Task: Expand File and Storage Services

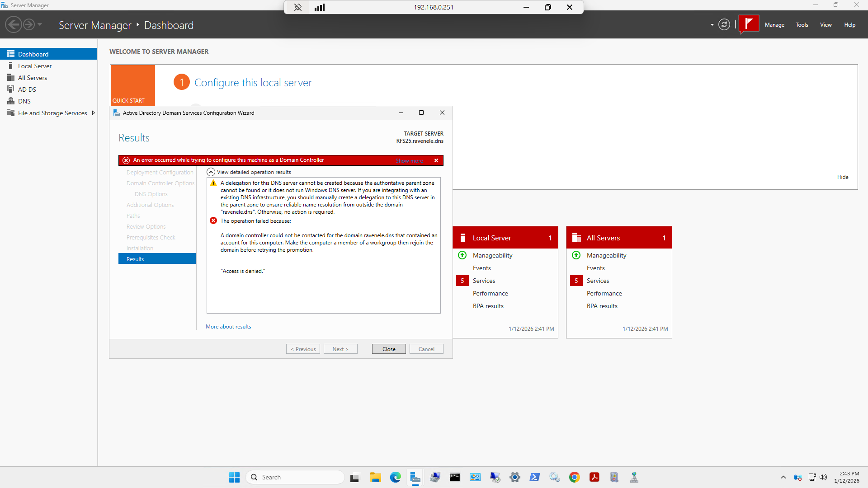Action: 93,113
